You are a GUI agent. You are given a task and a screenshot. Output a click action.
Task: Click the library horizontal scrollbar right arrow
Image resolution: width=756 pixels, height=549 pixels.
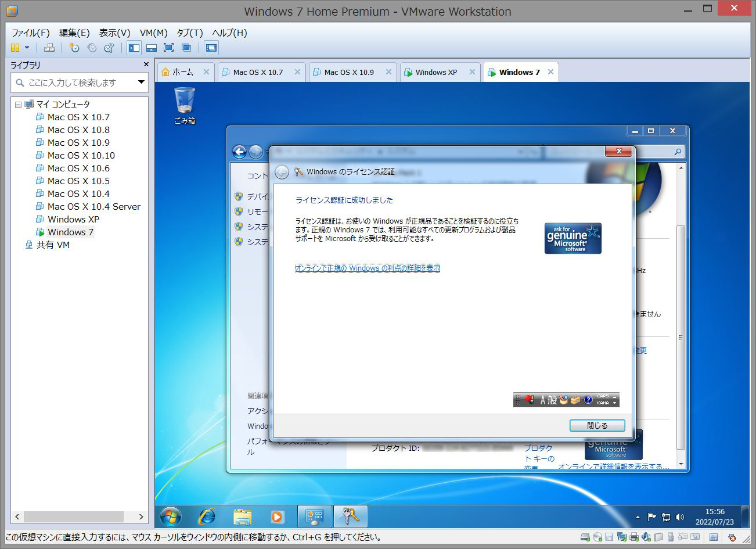(x=141, y=516)
